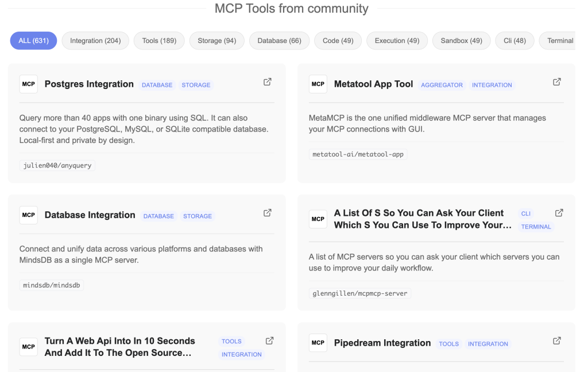Click MCP logo on glenngillen mcpmcp-server card
Viewport: 588px width, 372px height.
click(x=318, y=219)
